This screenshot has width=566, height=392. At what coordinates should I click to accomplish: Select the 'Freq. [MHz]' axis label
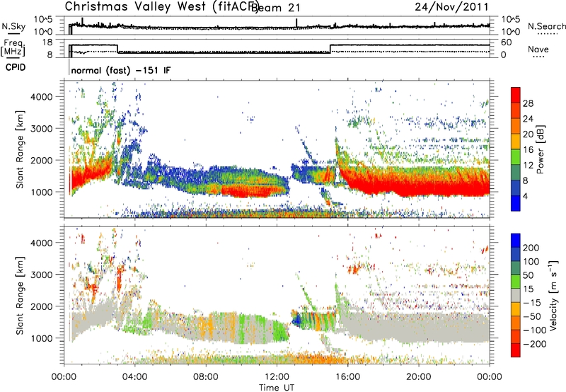pyautogui.click(x=13, y=47)
